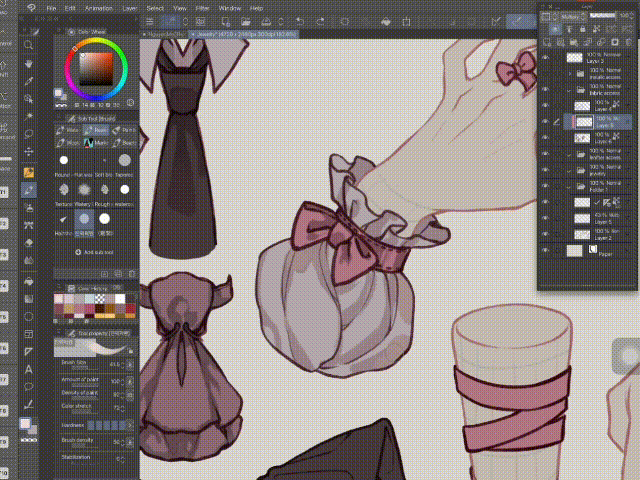Toggle Lock layer icon in Layer panel
This screenshot has width=640, height=480.
coord(582,29)
